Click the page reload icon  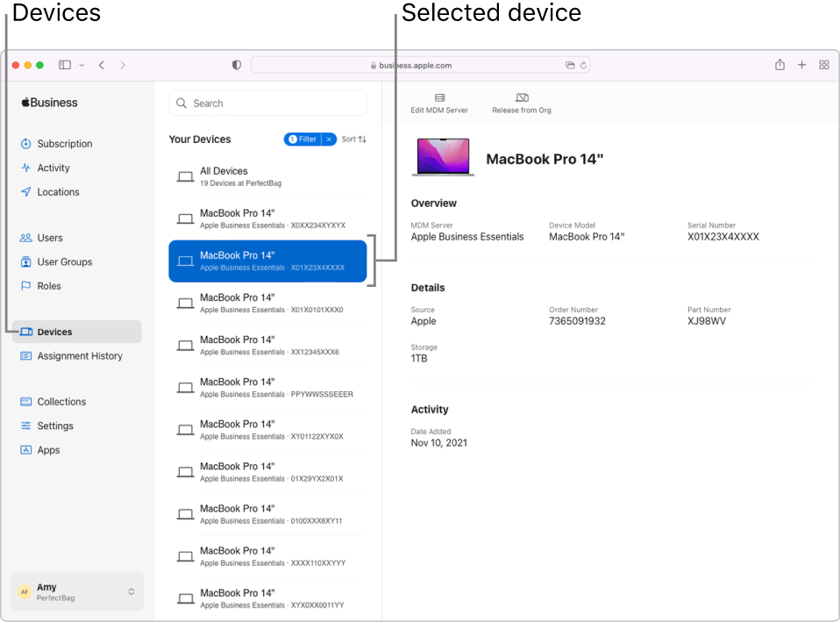(x=583, y=65)
